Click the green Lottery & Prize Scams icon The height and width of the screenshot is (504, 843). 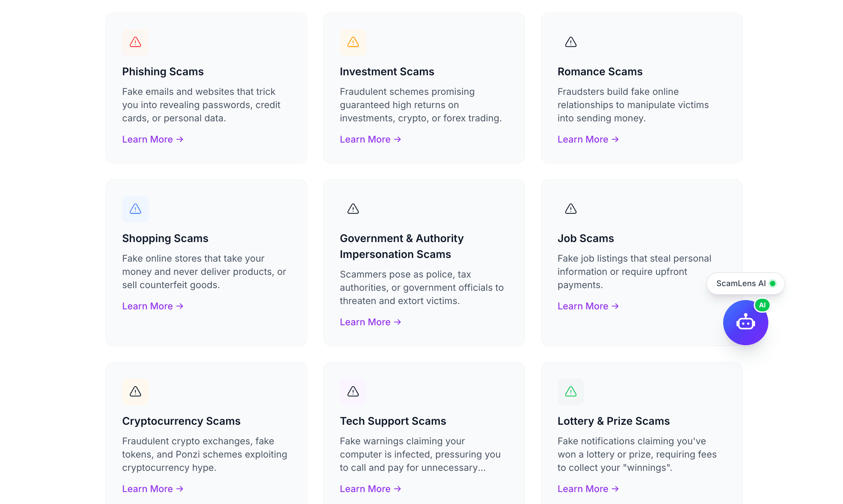pos(571,392)
